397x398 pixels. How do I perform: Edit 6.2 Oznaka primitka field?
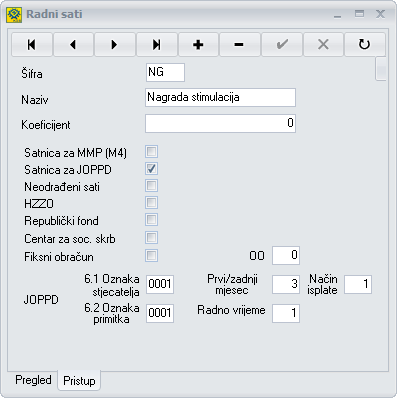coord(160,313)
